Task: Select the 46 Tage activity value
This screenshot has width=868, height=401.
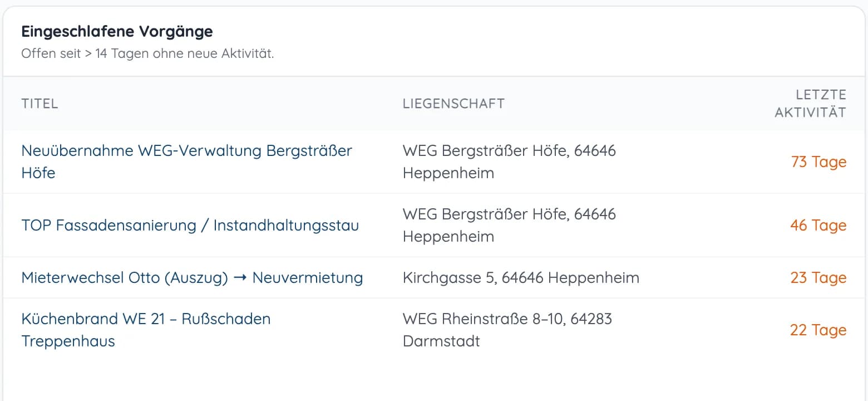Action: pos(818,225)
